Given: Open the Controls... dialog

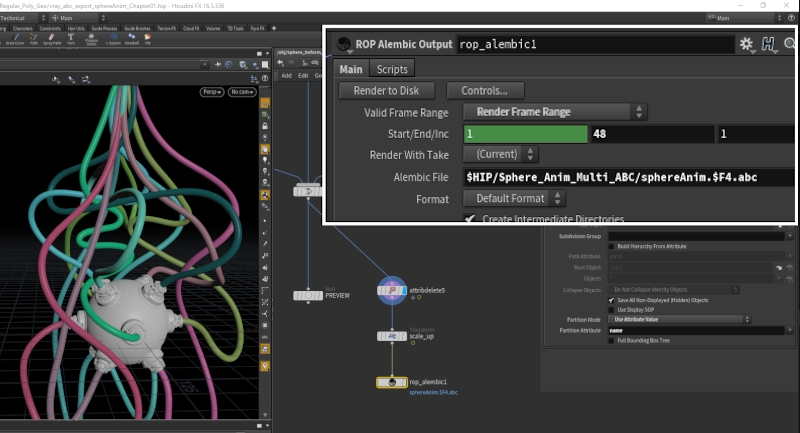Looking at the screenshot, I should click(x=485, y=91).
